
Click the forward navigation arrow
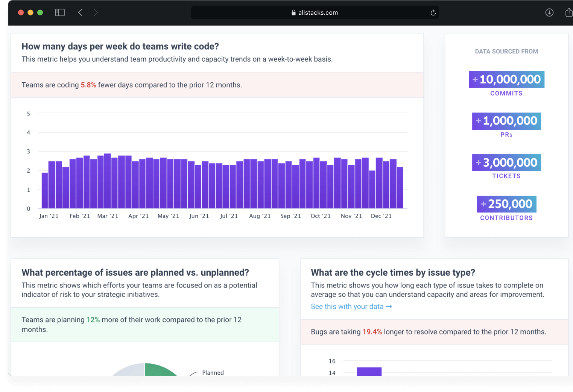coord(96,12)
